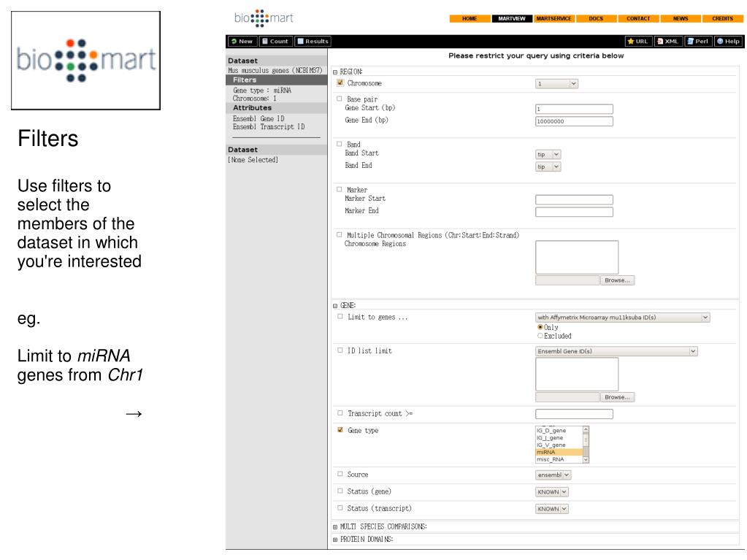747x560 pixels.
Task: Open the Chromosome number dropdown
Action: pyautogui.click(x=556, y=84)
